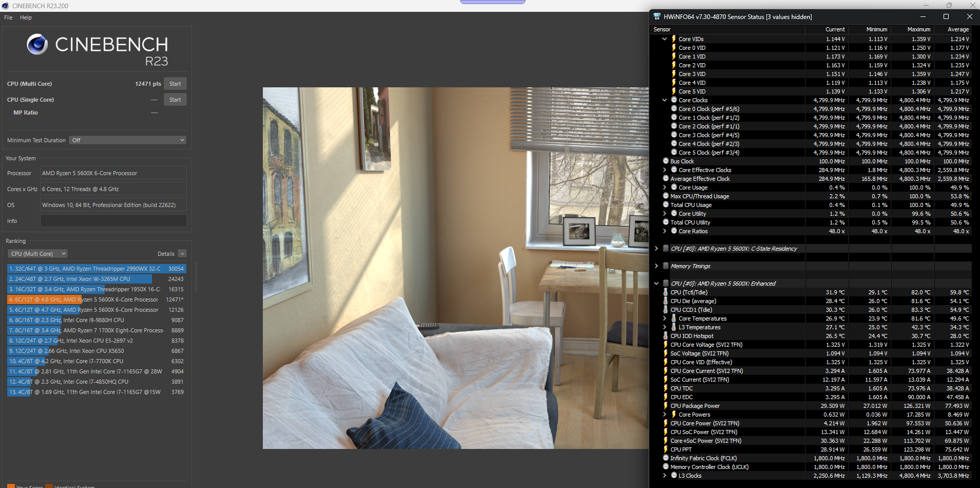
Task: Click the thermometer icon beside CPU IOD Hotspot
Action: pyautogui.click(x=666, y=335)
